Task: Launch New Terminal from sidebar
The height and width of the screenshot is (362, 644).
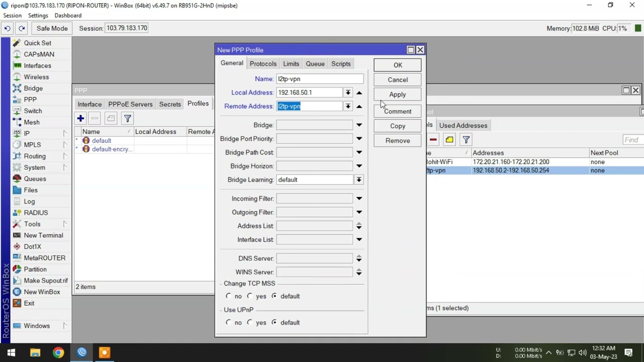Action: [43, 235]
